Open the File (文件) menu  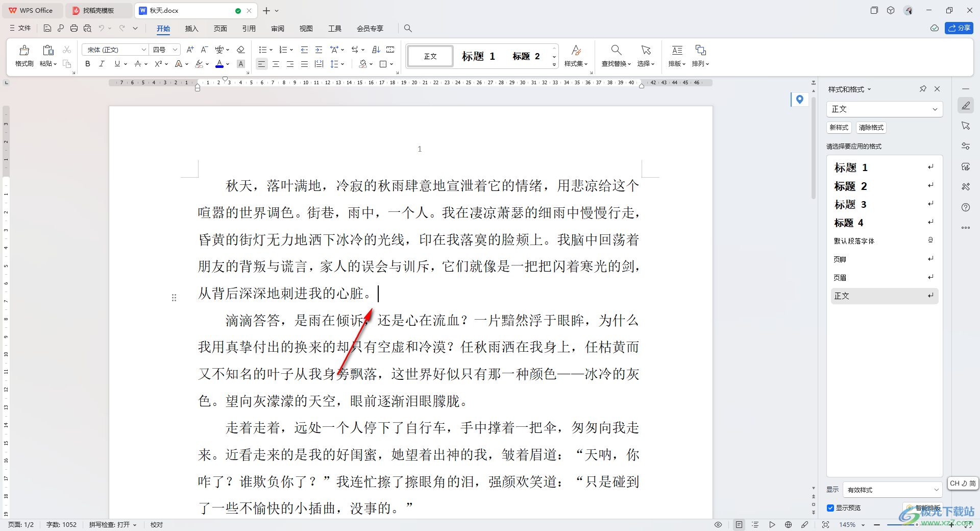(x=20, y=28)
